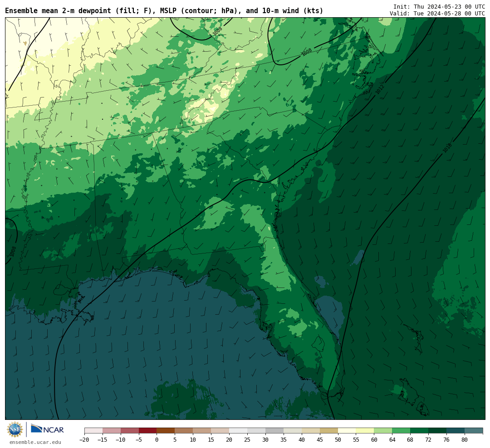The width and height of the screenshot is (490, 448).
Task: Pick the colorbar swatch between -10 and -5
Action: coord(130,431)
